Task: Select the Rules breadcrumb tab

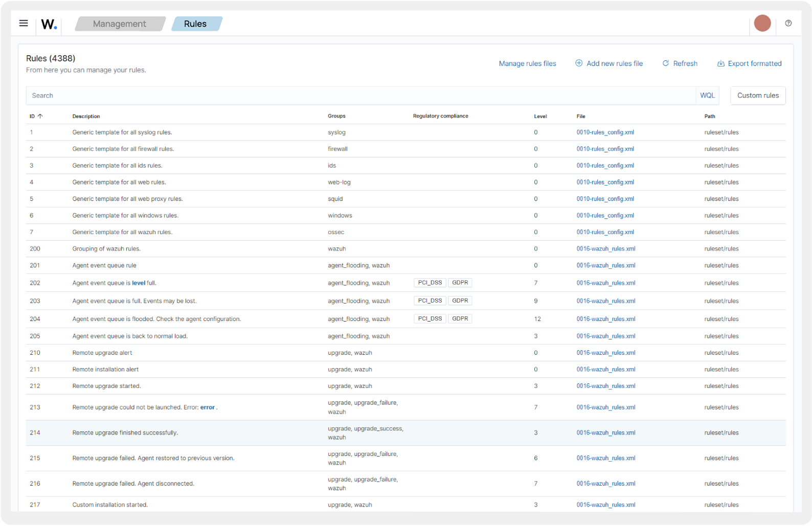Action: click(195, 24)
